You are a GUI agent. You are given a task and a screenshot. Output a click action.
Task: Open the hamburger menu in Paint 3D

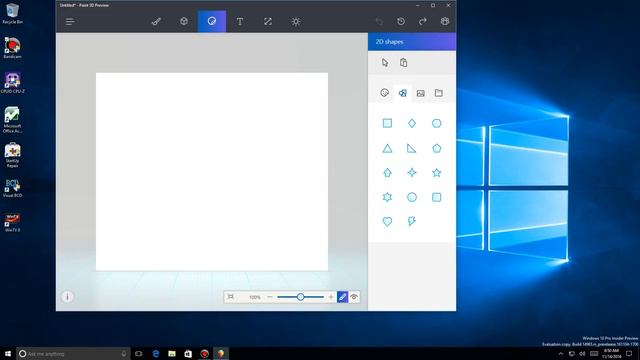click(x=70, y=22)
